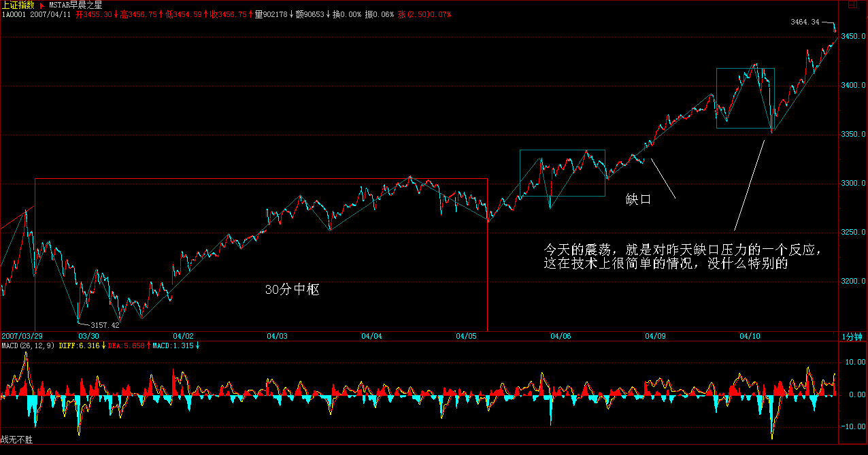Viewport: 868px width, 455px height.
Task: Click the 战无不胜 label at bottom left
Action: (16, 440)
